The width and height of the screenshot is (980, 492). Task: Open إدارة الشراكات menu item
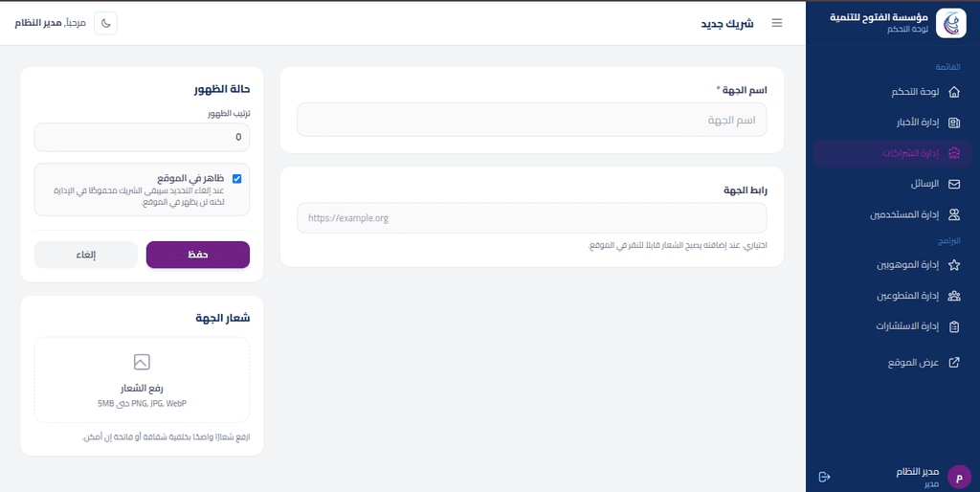pyautogui.click(x=893, y=154)
